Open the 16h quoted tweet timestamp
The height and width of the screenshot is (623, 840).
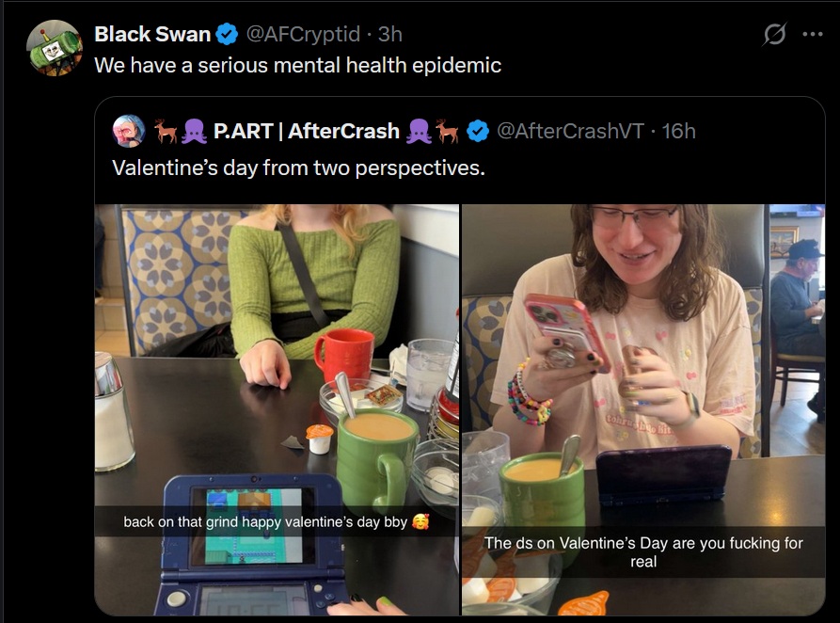tap(679, 132)
